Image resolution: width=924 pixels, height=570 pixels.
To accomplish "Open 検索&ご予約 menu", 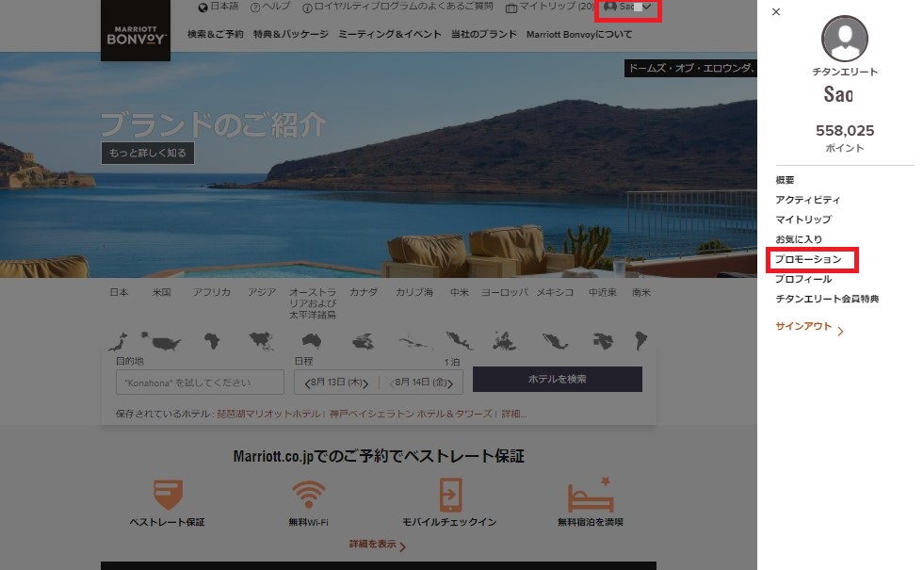I will 215,34.
